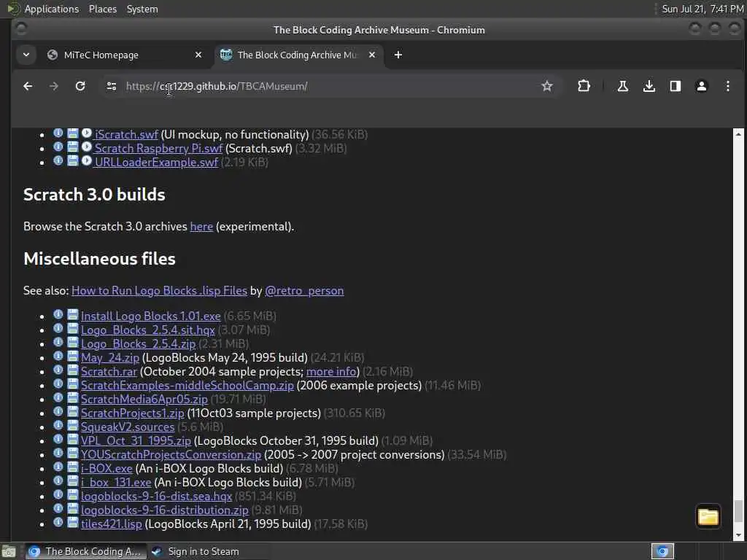Follow the 'here' Scratch 3.0 archives link
The width and height of the screenshot is (747, 560).
[x=201, y=227]
